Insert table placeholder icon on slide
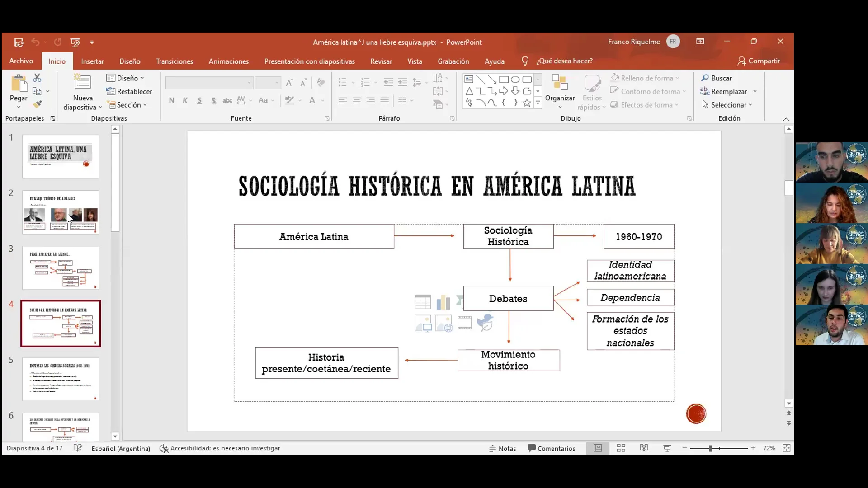The height and width of the screenshot is (488, 868). pos(423,302)
